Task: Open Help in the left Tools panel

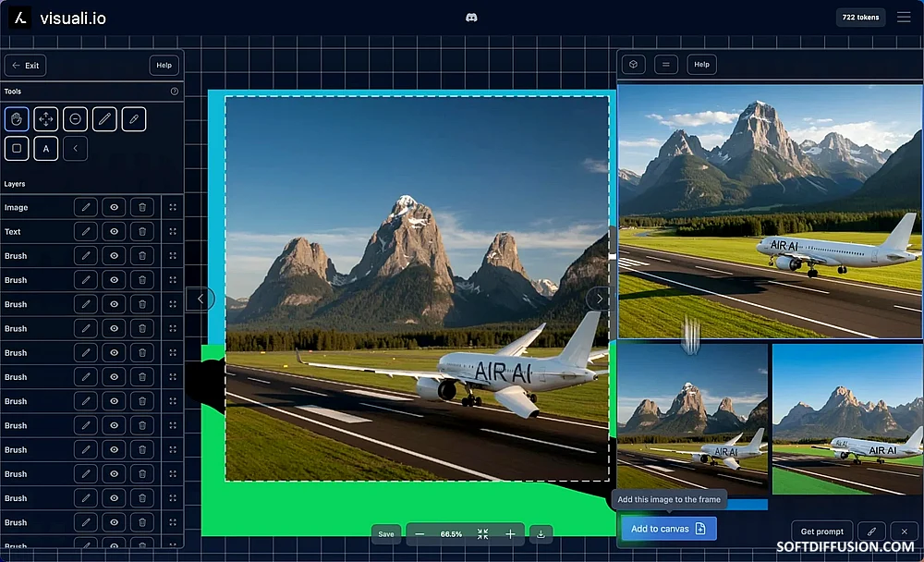Action: [164, 66]
